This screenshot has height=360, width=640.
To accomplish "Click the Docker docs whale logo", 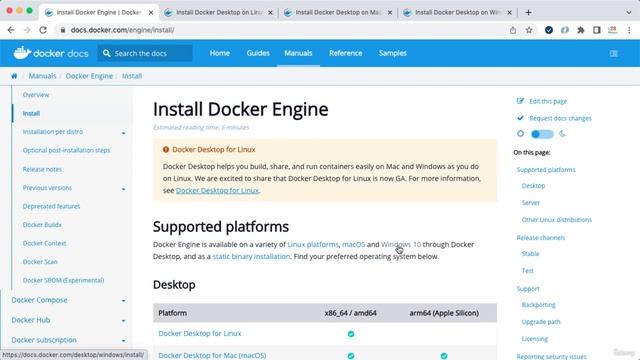I will [22, 53].
